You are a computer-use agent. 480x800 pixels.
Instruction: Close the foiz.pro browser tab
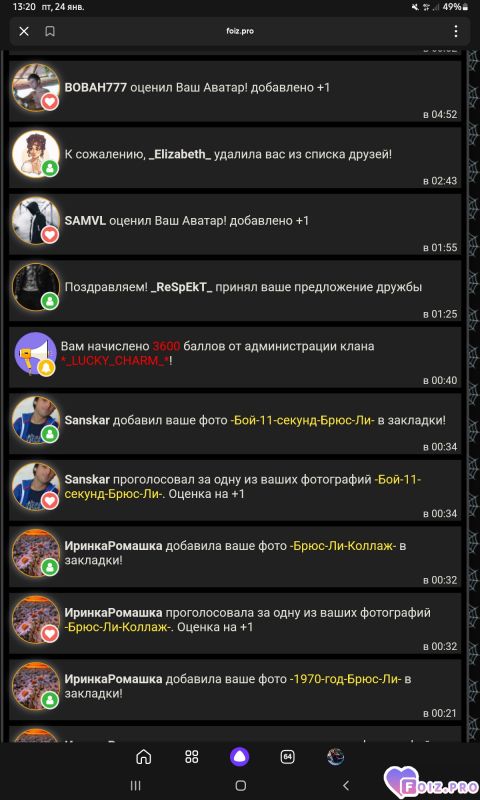(x=24, y=32)
